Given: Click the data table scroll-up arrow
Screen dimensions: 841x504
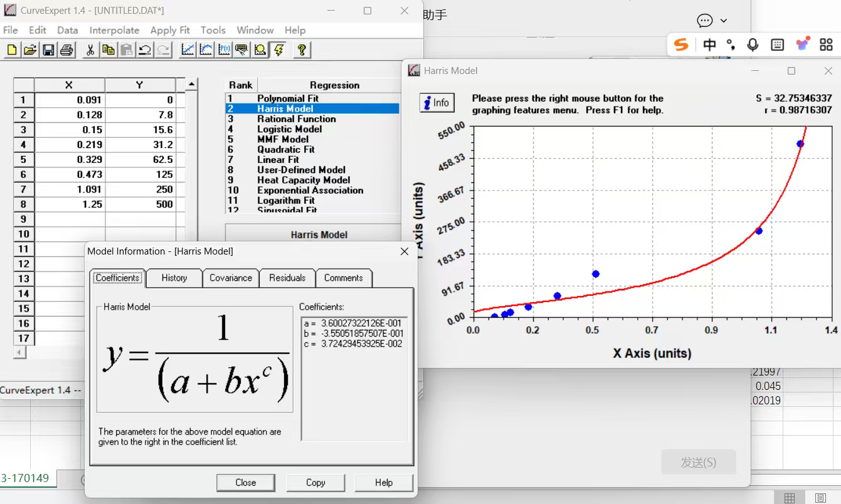Looking at the screenshot, I should (192, 85).
